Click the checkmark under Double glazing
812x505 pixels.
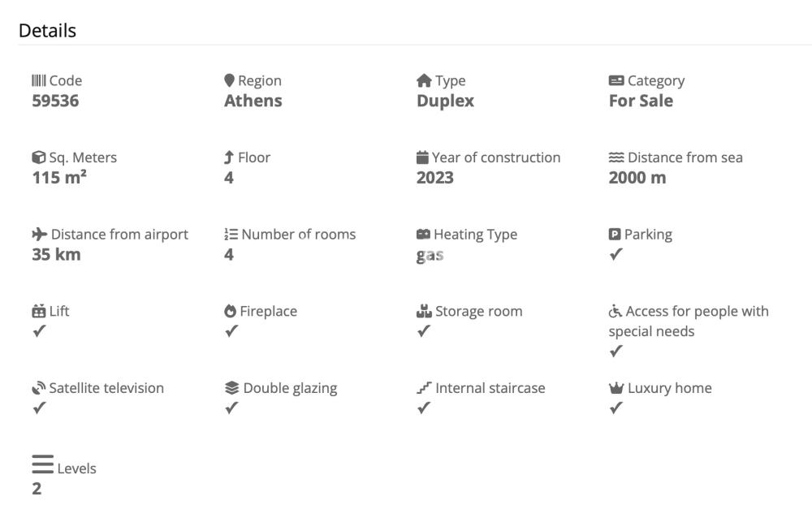coord(231,408)
